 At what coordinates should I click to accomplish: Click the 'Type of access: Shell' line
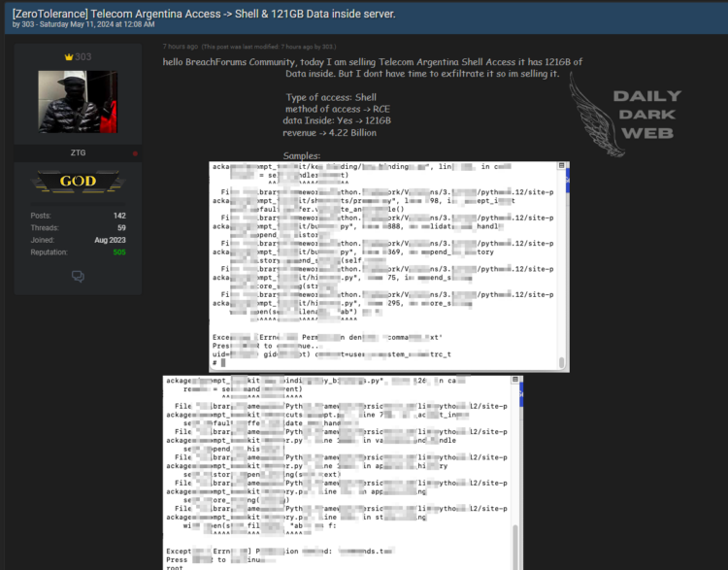331,97
